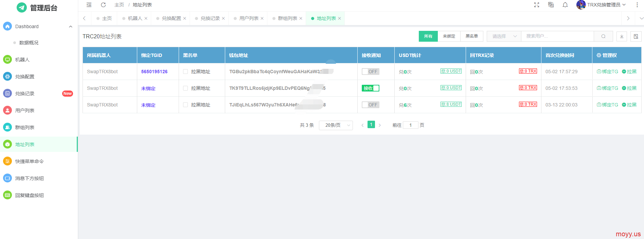Close the 地址列表 tab
This screenshot has height=239, width=644.
click(339, 18)
